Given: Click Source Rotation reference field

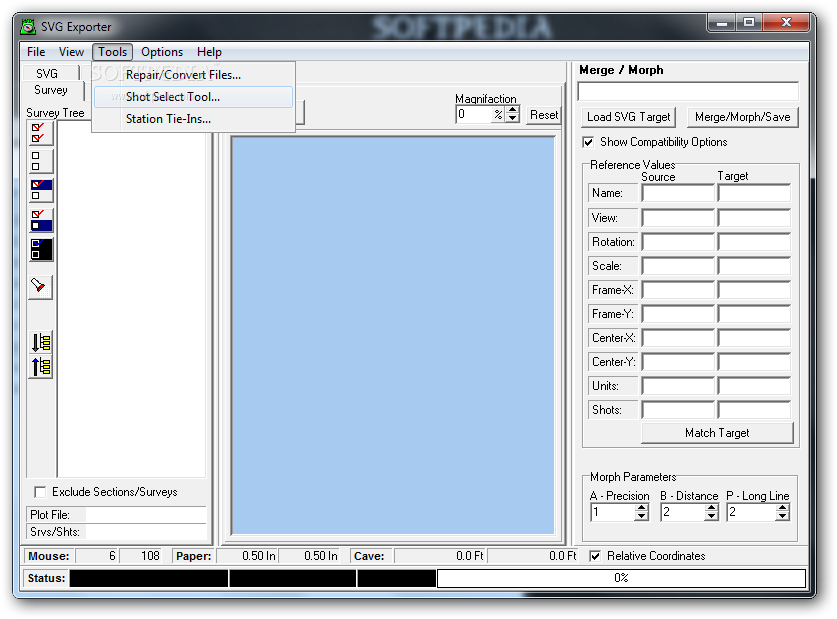Looking at the screenshot, I should pos(678,242).
